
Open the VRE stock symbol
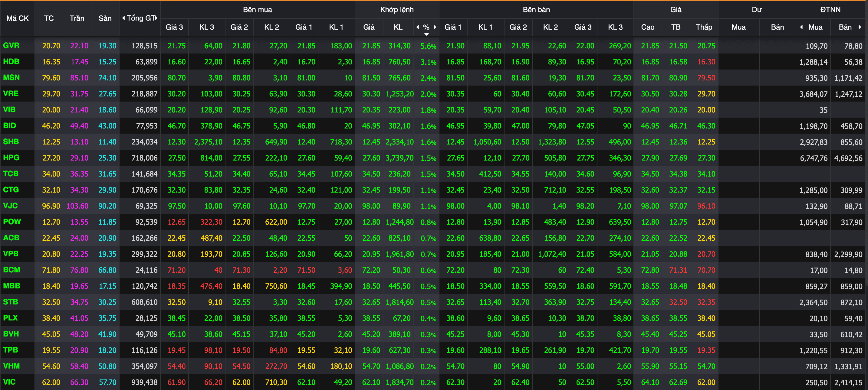pos(11,93)
